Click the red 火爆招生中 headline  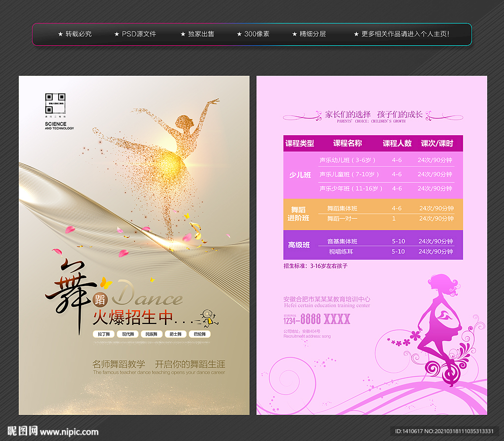(x=133, y=318)
